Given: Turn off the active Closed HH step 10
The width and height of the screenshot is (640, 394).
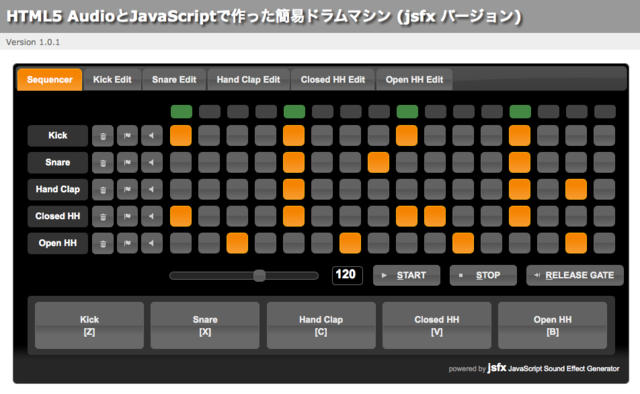Looking at the screenshot, I should tap(435, 216).
